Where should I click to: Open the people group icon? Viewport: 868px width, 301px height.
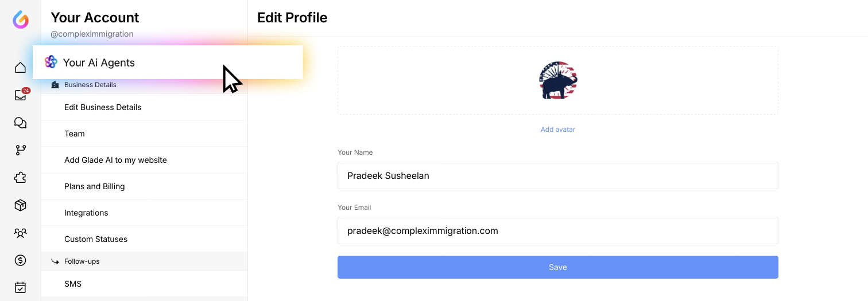(x=21, y=233)
